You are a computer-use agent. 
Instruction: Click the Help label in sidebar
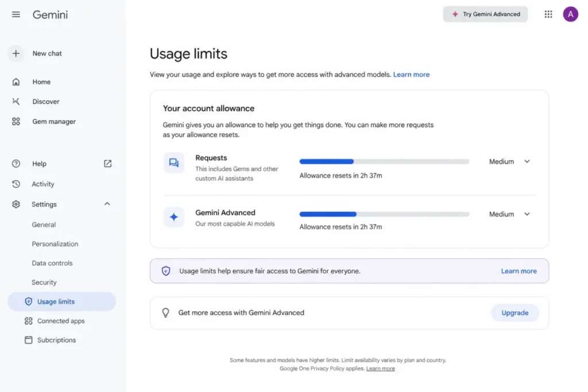pos(39,164)
